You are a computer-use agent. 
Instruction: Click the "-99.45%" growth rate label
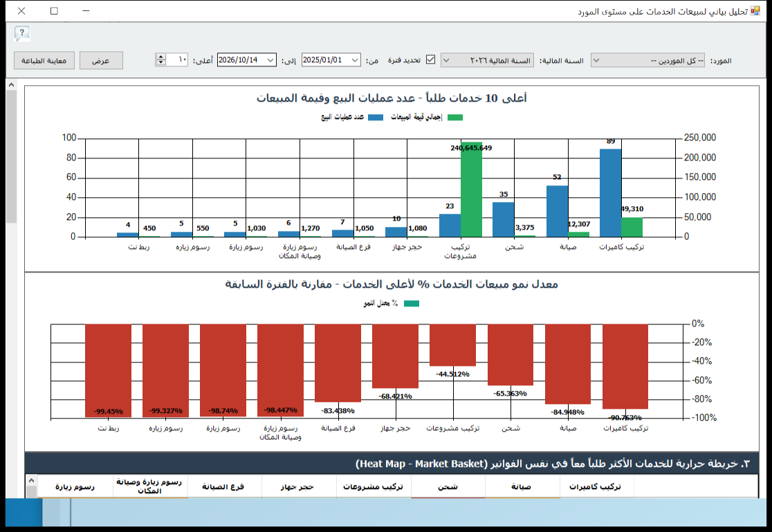pos(109,412)
